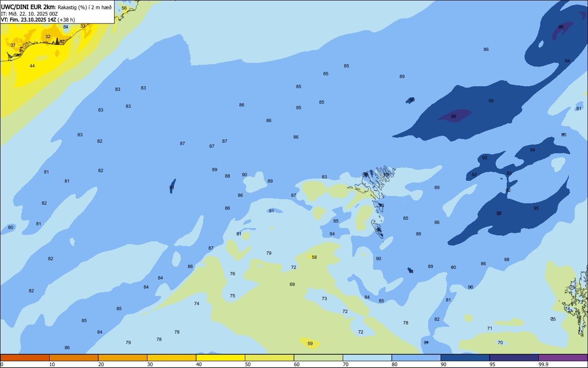Click the purple legend band above 99.9

(563, 357)
